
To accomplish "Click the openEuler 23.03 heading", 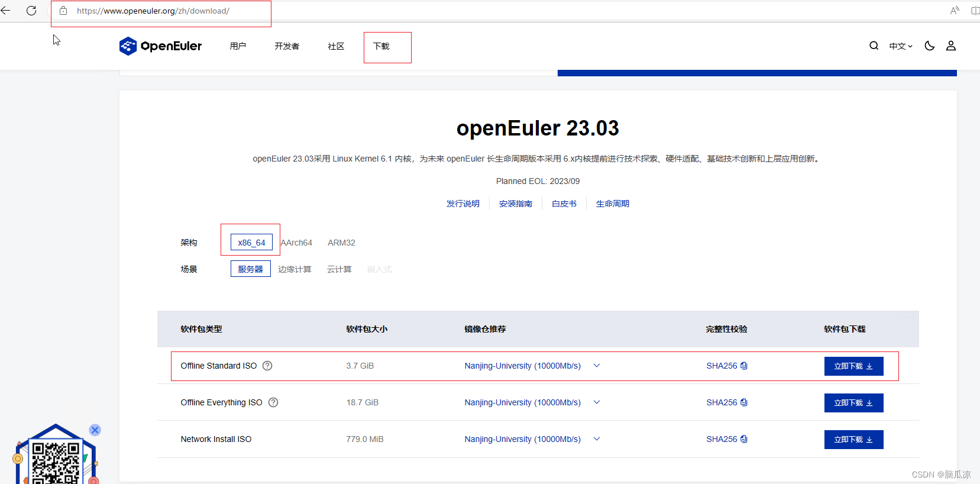I will 538,128.
